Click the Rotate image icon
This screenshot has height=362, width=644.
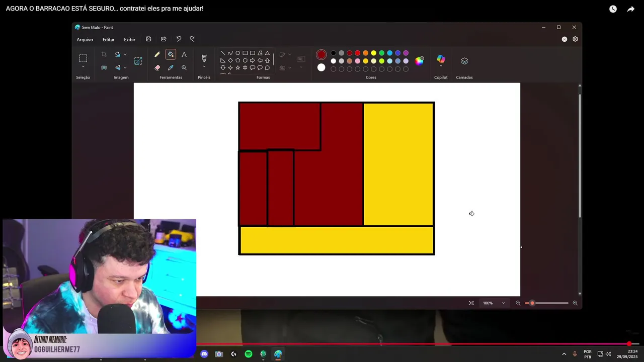point(118,54)
